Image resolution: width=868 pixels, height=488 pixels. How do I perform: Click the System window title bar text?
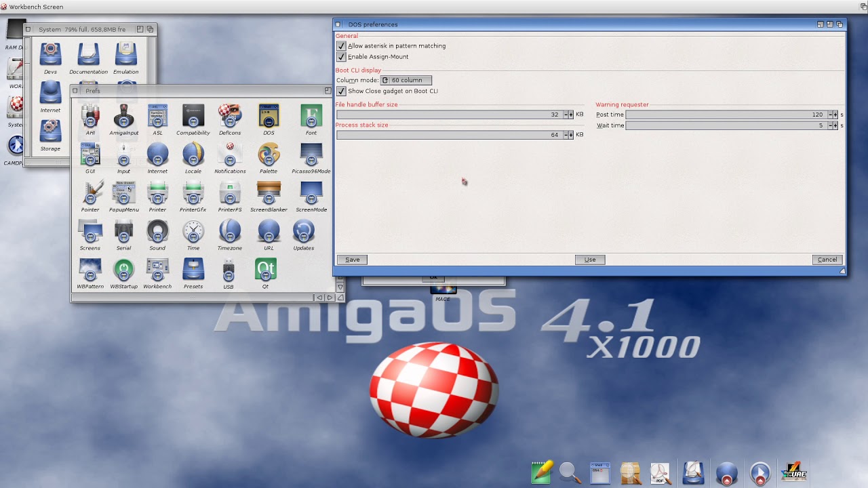pos(82,29)
